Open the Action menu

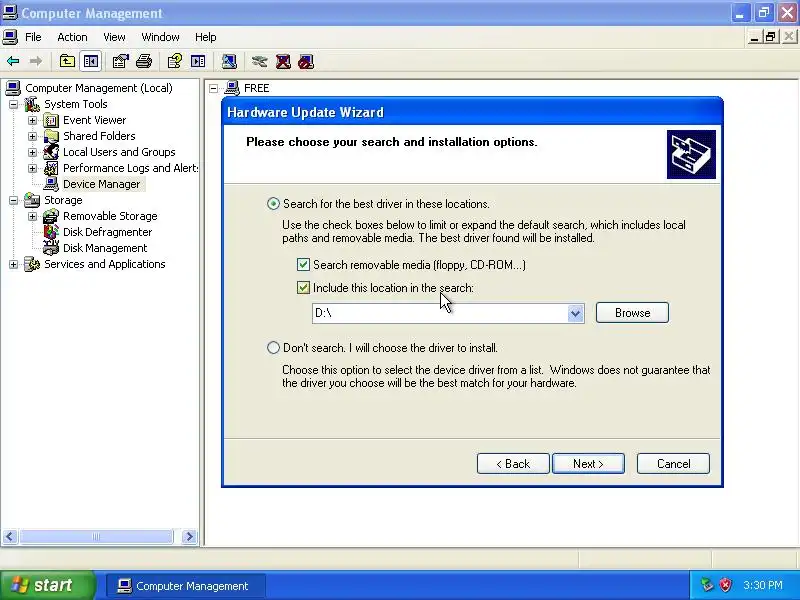(72, 37)
